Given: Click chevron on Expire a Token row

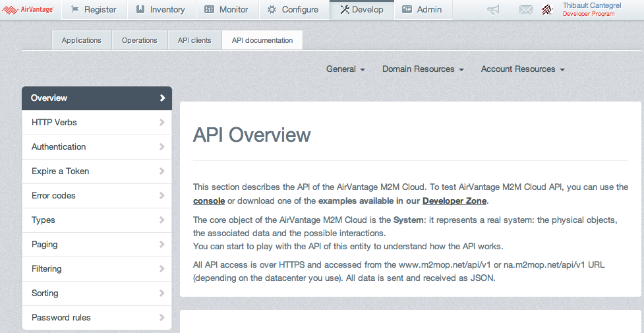Looking at the screenshot, I should click(161, 171).
